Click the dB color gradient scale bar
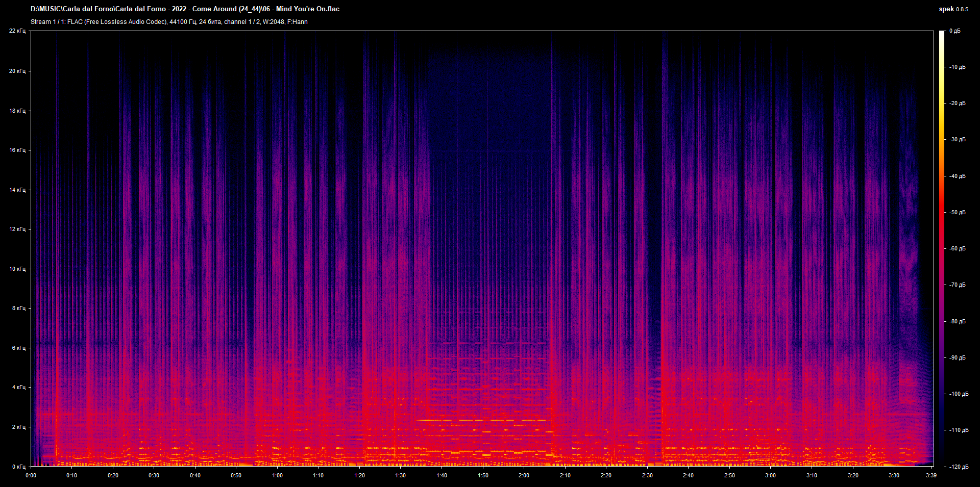980x487 pixels. [x=942, y=248]
